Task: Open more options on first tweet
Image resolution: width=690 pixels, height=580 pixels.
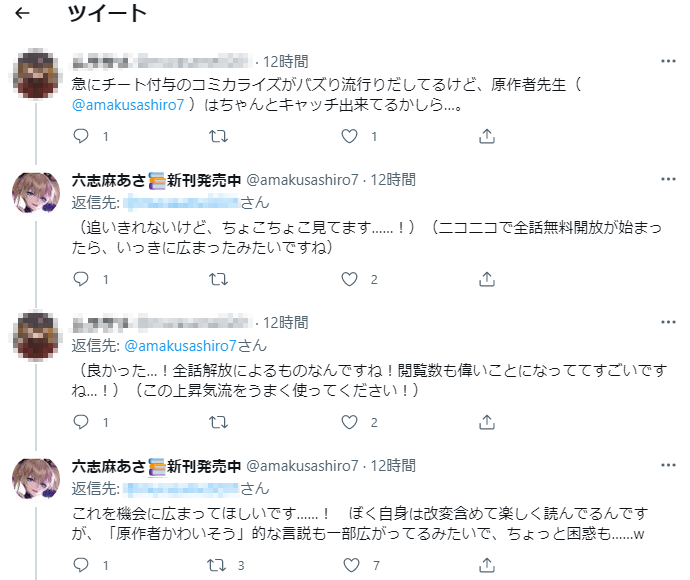Action: [668, 59]
